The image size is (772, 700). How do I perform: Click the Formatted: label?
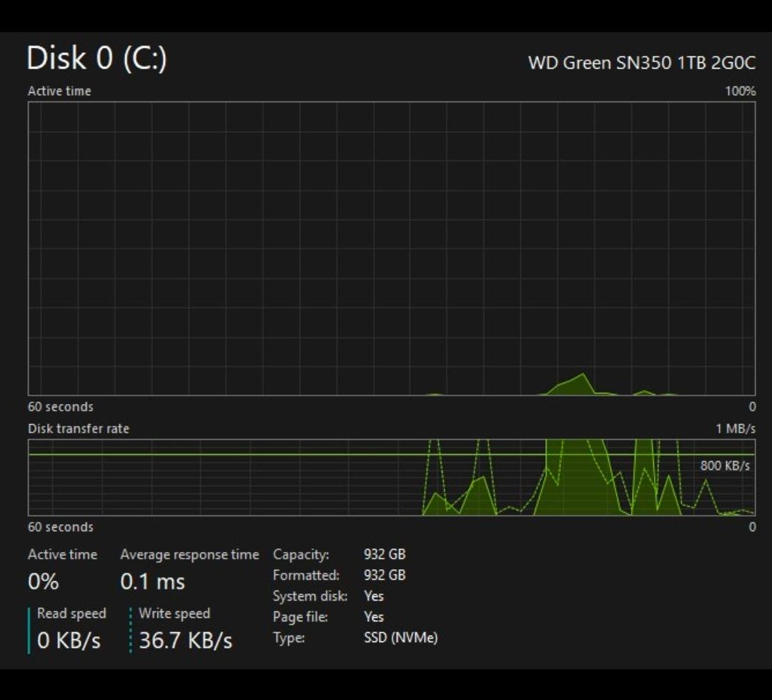pos(306,576)
